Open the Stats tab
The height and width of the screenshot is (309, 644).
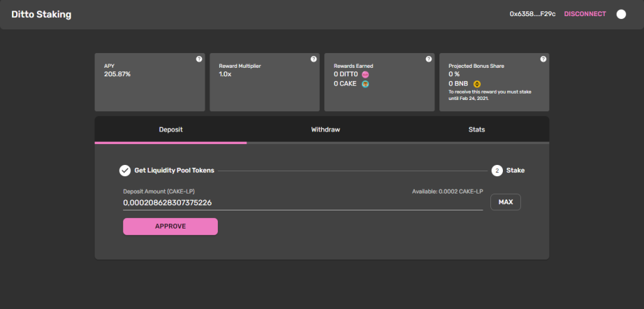[x=476, y=130]
